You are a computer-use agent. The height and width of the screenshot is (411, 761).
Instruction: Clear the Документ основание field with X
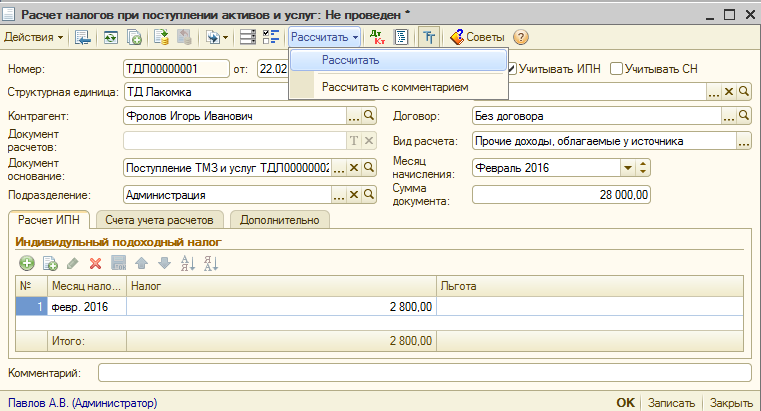[x=354, y=168]
